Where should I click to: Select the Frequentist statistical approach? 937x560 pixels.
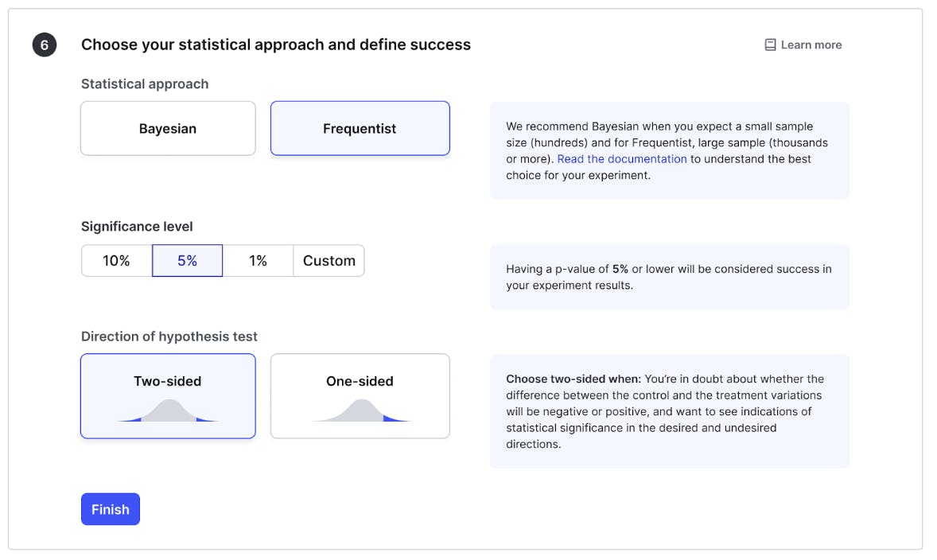pyautogui.click(x=360, y=128)
